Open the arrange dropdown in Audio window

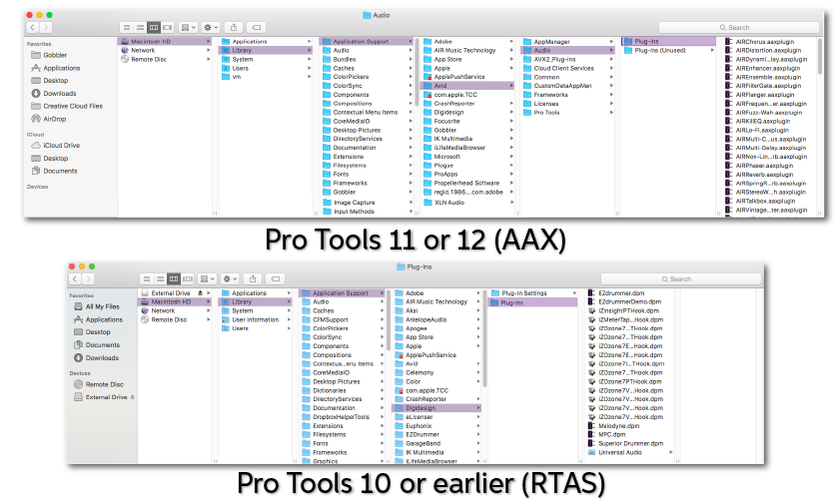coord(188,27)
